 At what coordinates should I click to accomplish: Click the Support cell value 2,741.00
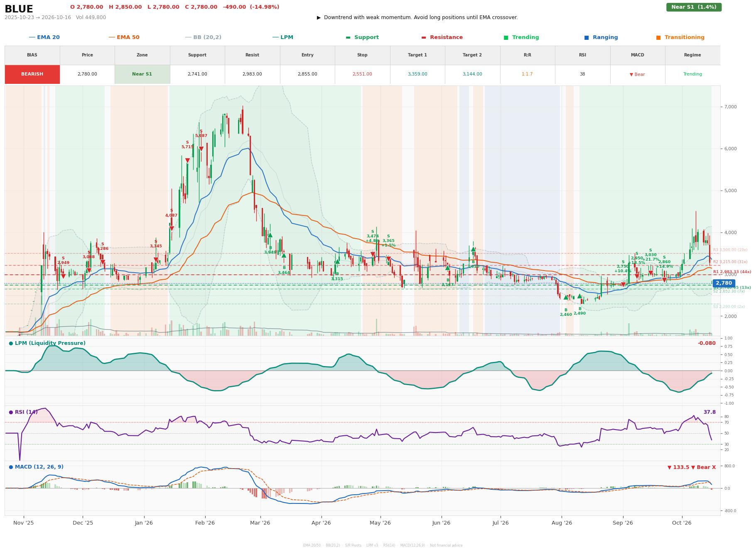(x=197, y=74)
